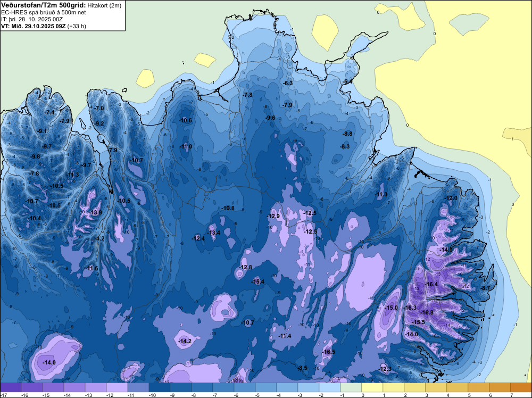532x398 pixels.
Task: Click the -12.0 temperature label
Action: click(x=451, y=198)
